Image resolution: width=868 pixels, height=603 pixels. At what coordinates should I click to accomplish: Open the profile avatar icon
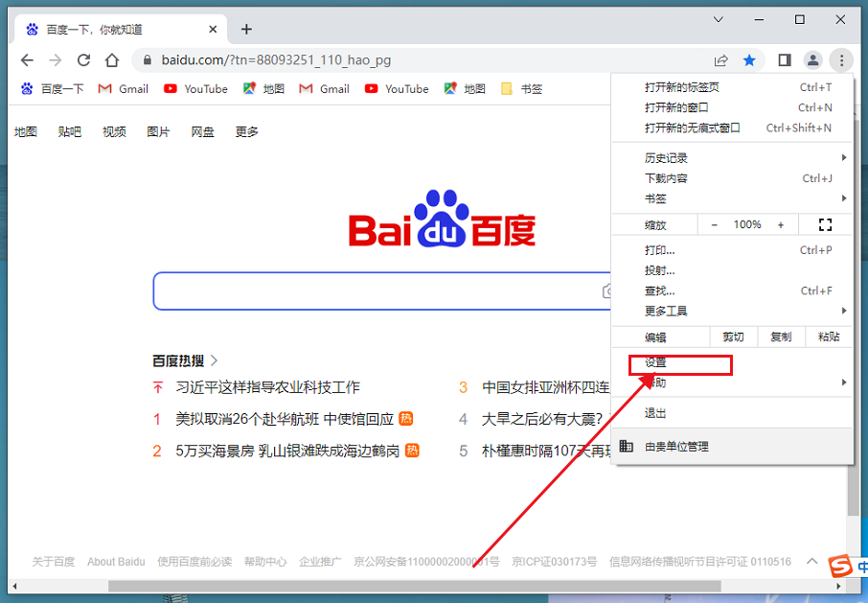point(812,59)
